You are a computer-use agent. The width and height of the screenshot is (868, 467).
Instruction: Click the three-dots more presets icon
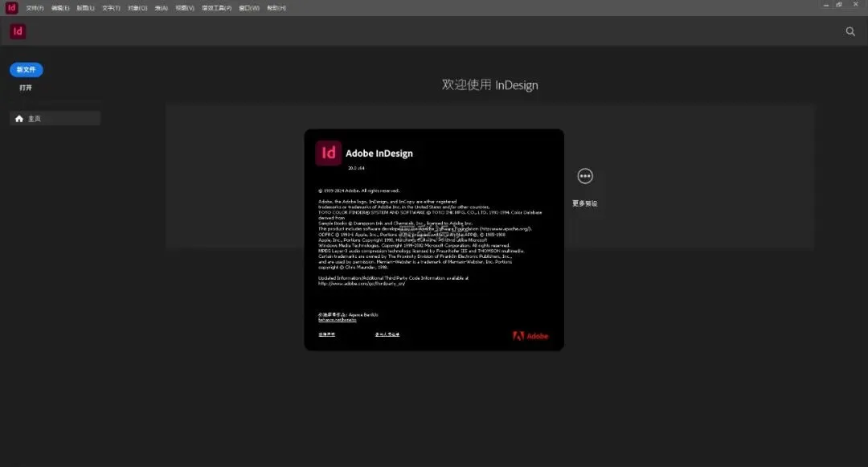pos(585,176)
